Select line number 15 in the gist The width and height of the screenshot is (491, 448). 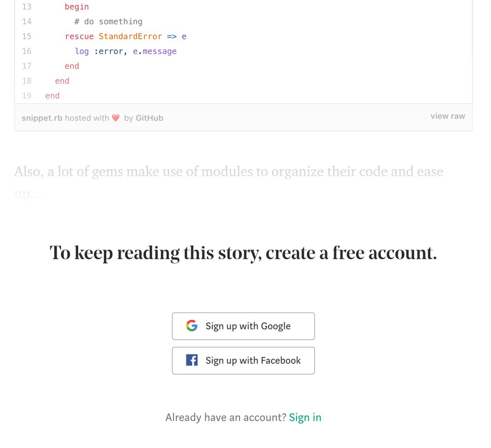click(x=27, y=36)
